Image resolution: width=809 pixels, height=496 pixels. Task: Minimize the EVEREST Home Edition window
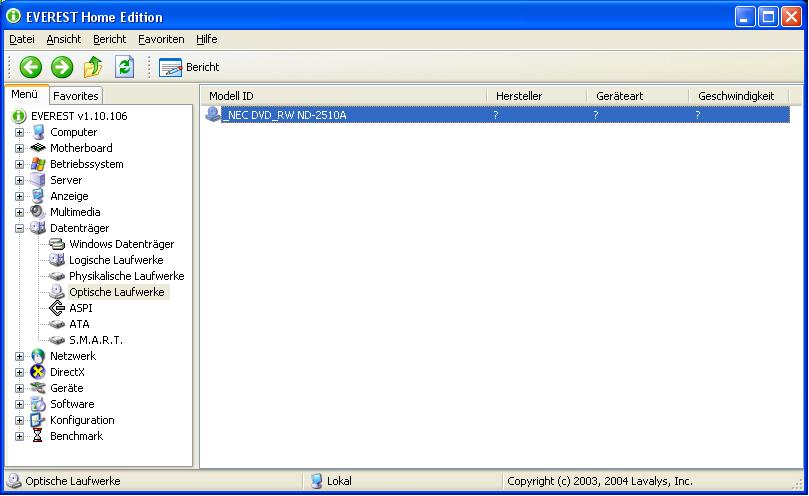click(745, 17)
